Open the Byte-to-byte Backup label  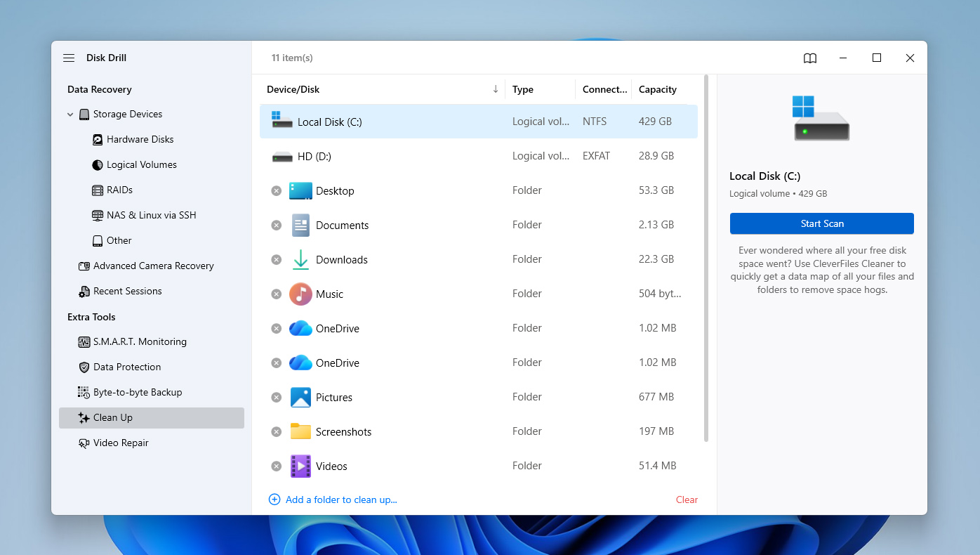(x=138, y=393)
